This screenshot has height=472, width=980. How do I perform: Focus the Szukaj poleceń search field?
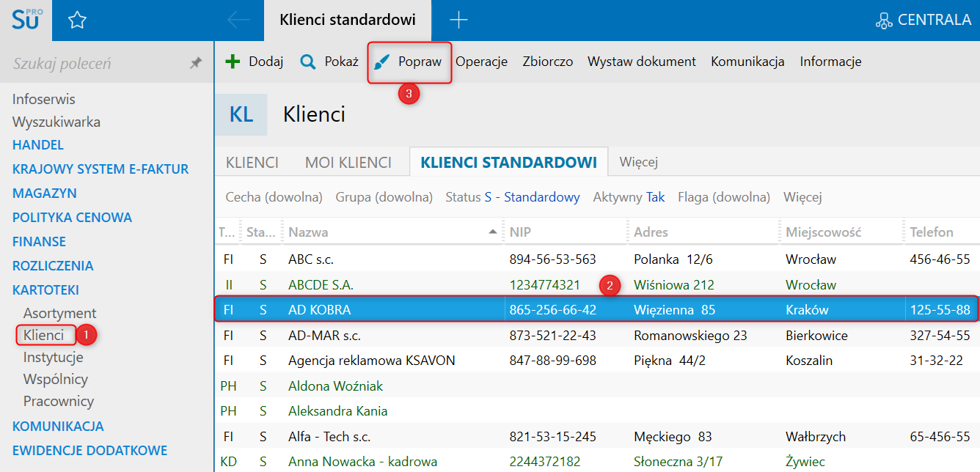(x=95, y=64)
